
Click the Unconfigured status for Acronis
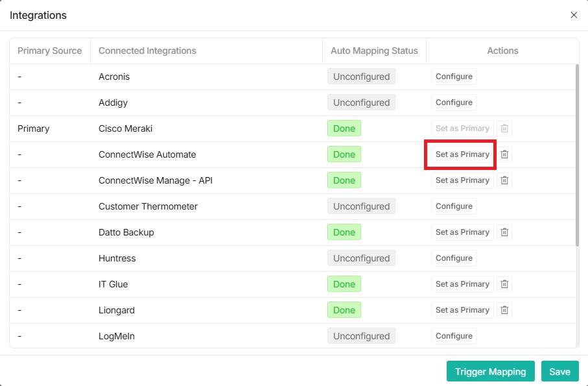[361, 77]
